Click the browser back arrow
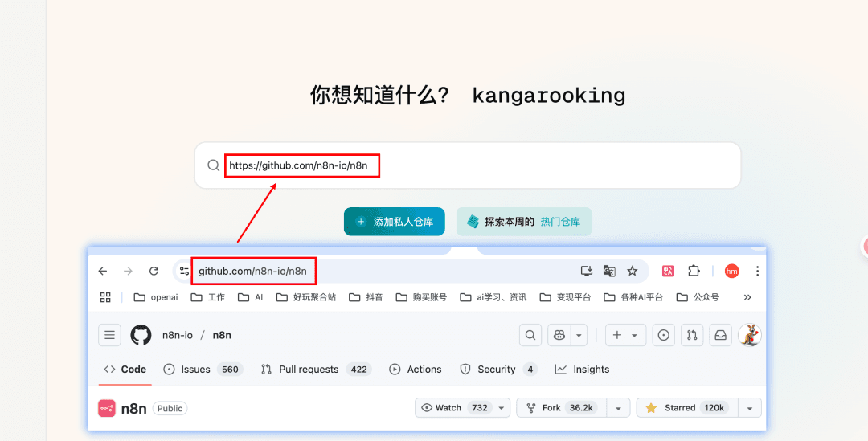This screenshot has height=441, width=868. [x=102, y=272]
